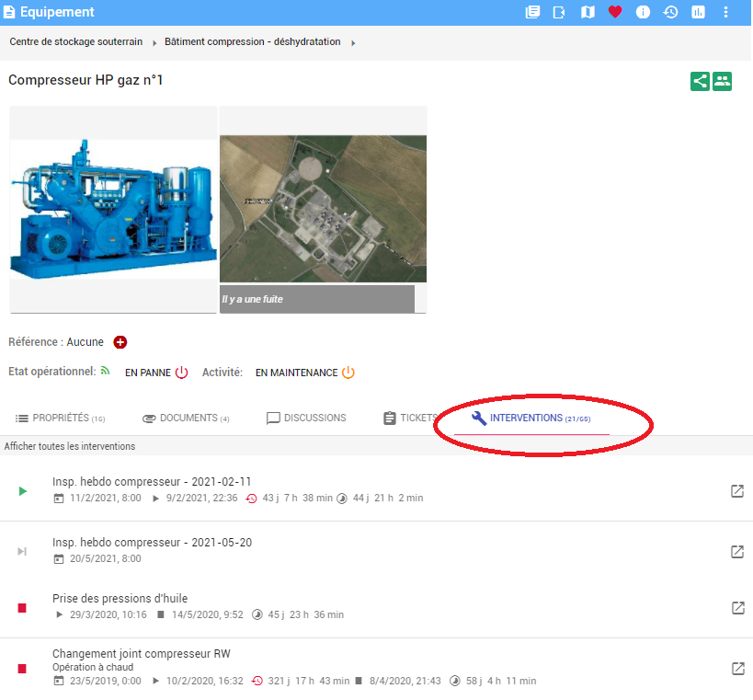Click the green share button
Viewport: 753px width, 700px height.
700,81
